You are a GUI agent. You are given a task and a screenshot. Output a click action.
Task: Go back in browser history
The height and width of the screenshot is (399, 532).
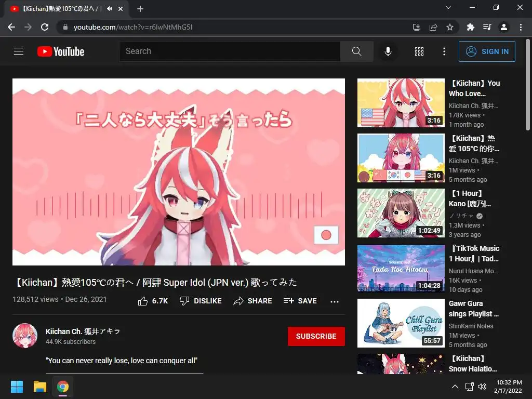pos(11,27)
